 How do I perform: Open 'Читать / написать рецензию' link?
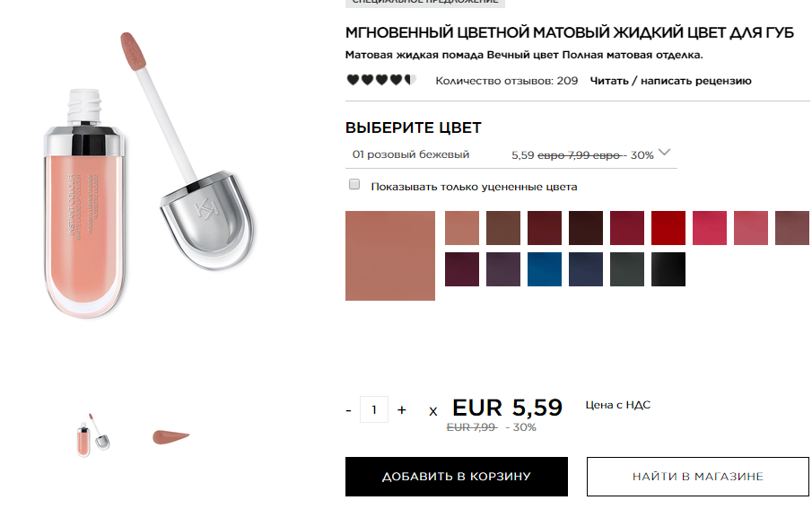670,81
